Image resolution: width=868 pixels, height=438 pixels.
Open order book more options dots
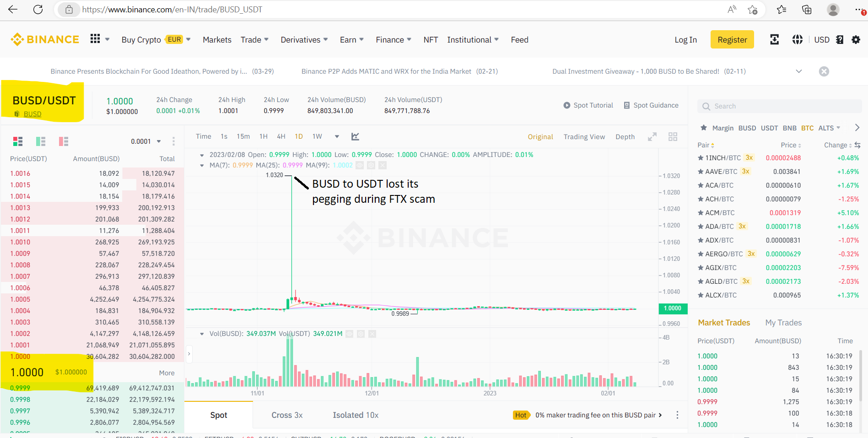click(x=173, y=141)
